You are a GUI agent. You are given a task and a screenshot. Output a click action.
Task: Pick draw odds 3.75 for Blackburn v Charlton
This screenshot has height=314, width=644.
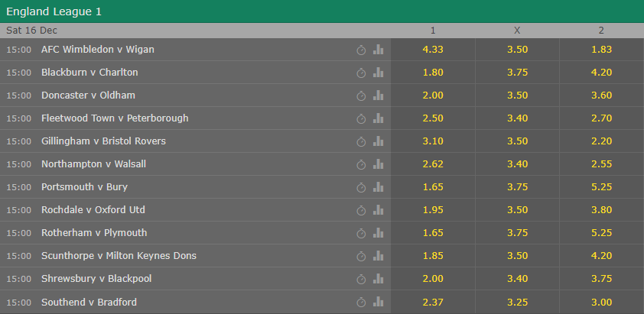tap(517, 73)
